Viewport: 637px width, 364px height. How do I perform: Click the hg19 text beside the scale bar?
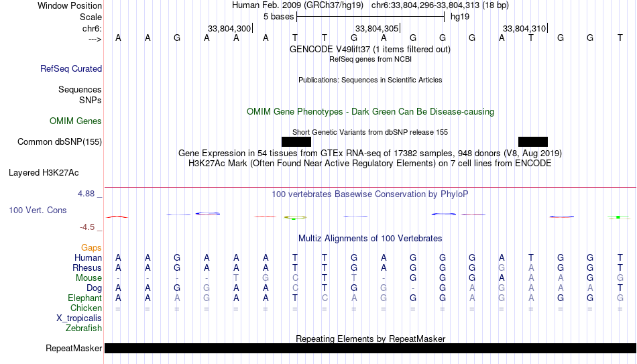point(460,17)
